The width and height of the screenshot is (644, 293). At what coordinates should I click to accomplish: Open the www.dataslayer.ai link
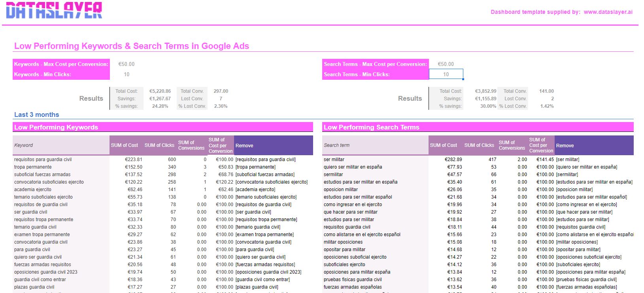tap(608, 12)
